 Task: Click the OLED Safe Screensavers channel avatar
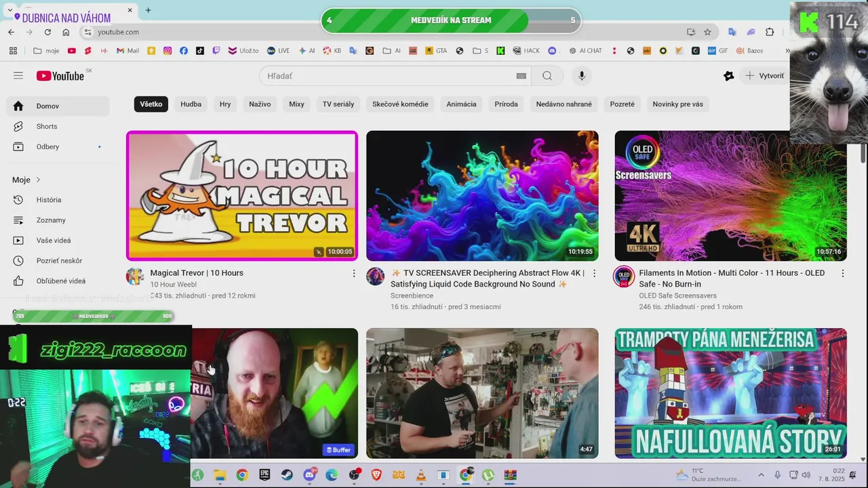pos(624,277)
